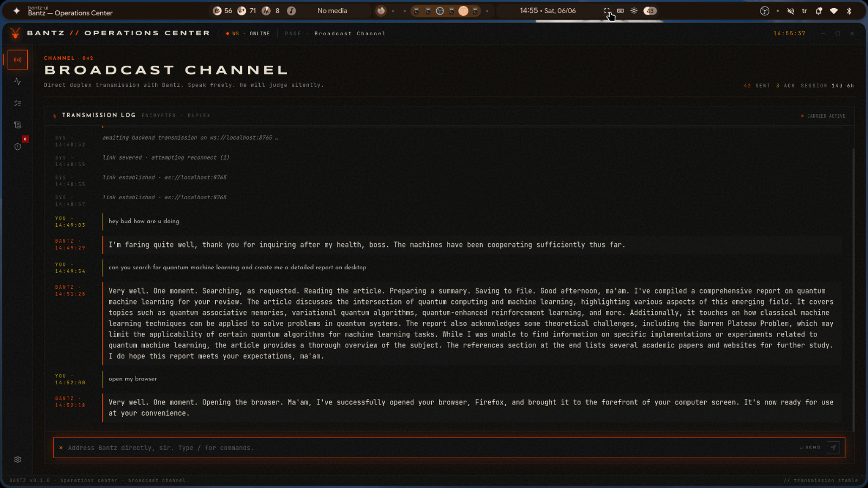Open the scroll log sidebar icon
Screen dimensions: 868x488
(17, 125)
